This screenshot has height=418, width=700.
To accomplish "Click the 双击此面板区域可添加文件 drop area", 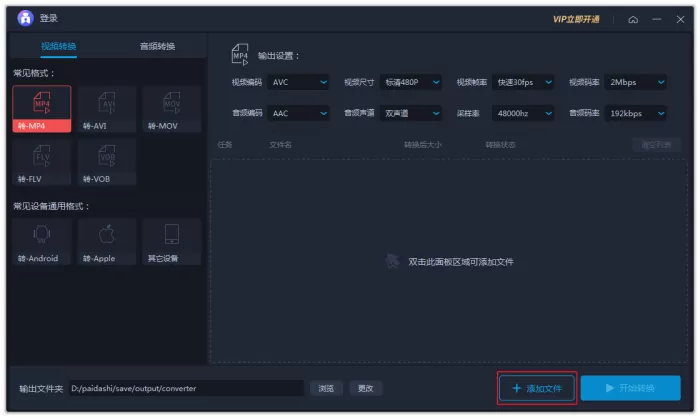I will pos(449,262).
